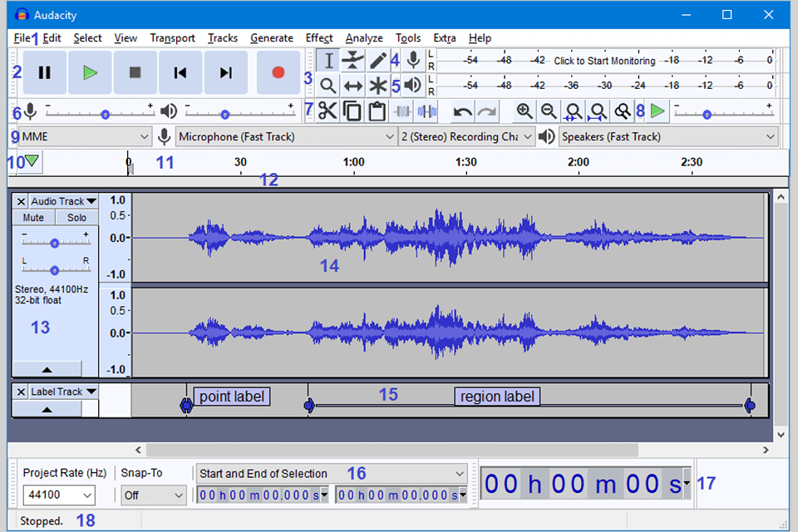Open the Effect menu
798x532 pixels.
point(319,38)
